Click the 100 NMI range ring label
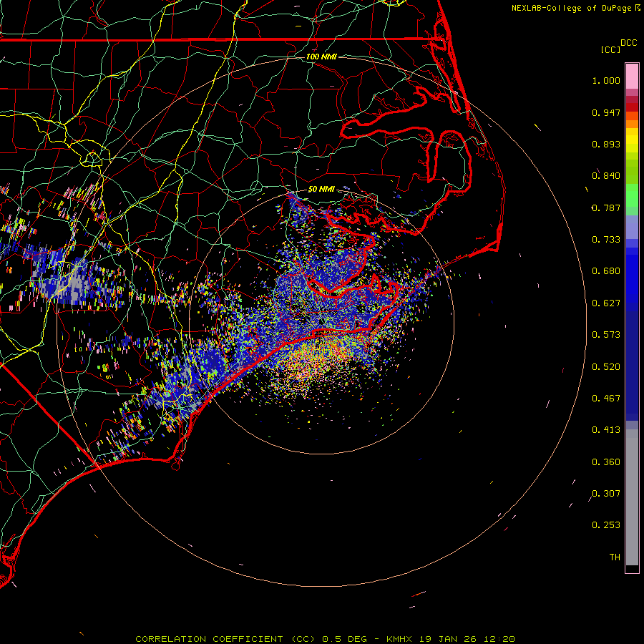Screen dimensions: 644x644 click(321, 57)
